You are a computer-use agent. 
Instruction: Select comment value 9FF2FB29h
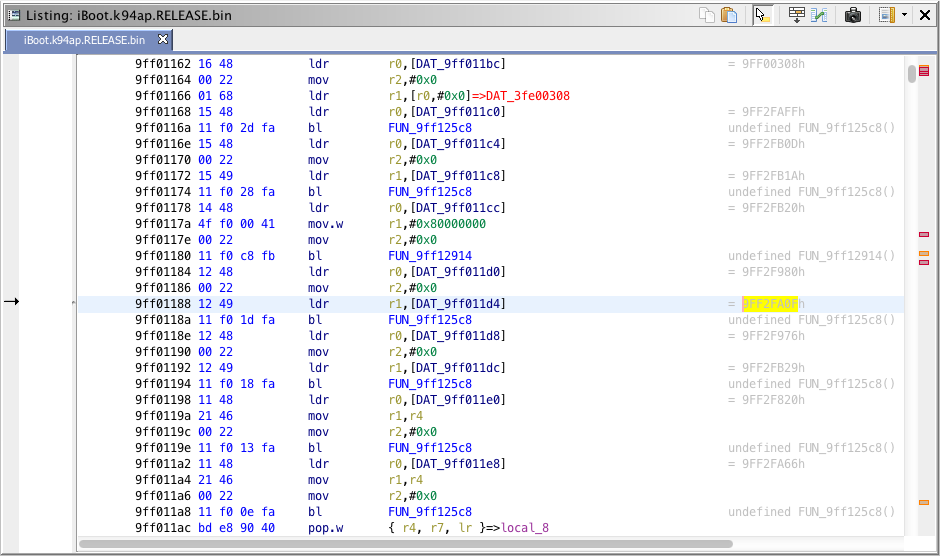(x=773, y=368)
